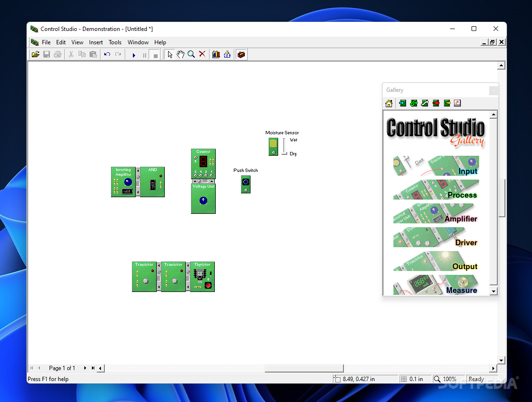532x402 pixels.
Task: Open Output modules via yellow arrow icon
Action: (x=447, y=103)
